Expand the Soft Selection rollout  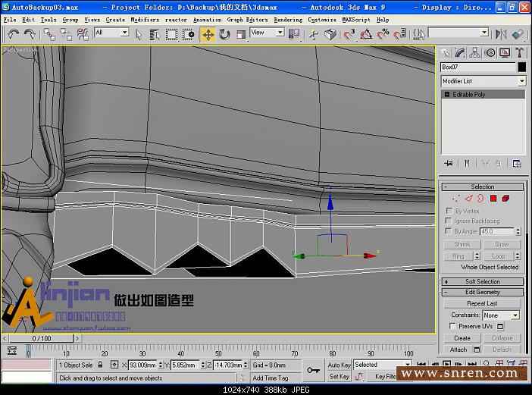(482, 281)
